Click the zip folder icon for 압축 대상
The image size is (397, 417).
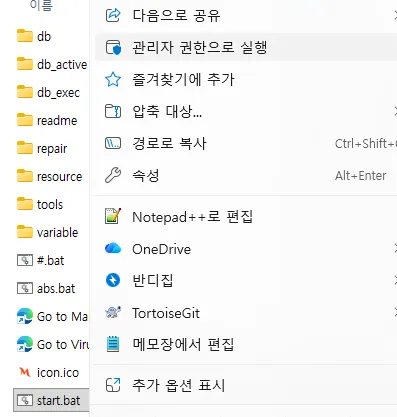click(113, 111)
